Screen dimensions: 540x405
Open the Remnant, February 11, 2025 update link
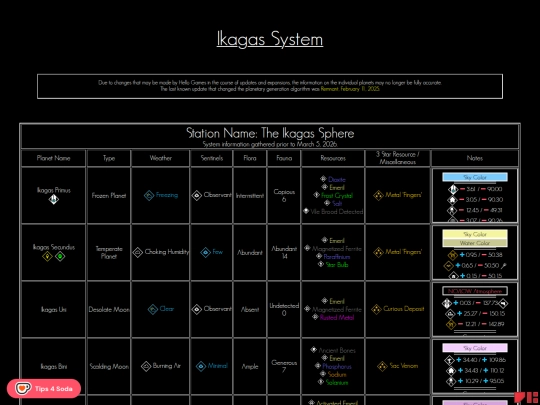[350, 89]
